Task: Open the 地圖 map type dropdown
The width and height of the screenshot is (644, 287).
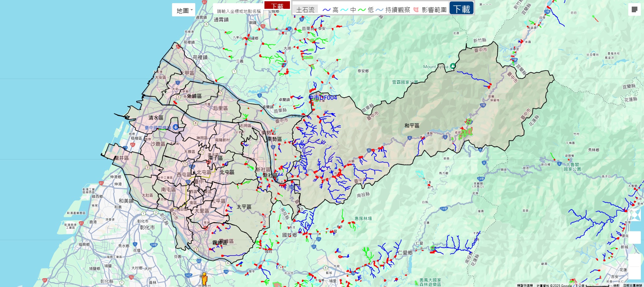Action: (x=184, y=10)
